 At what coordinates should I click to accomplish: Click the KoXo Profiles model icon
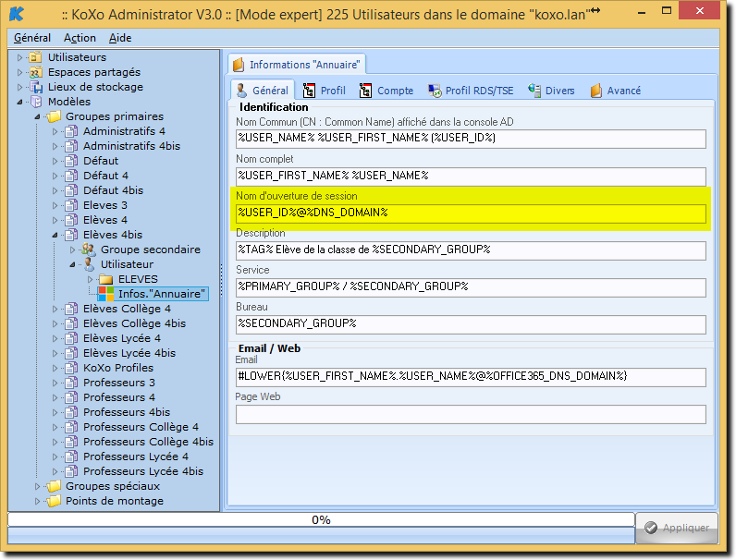coord(71,368)
